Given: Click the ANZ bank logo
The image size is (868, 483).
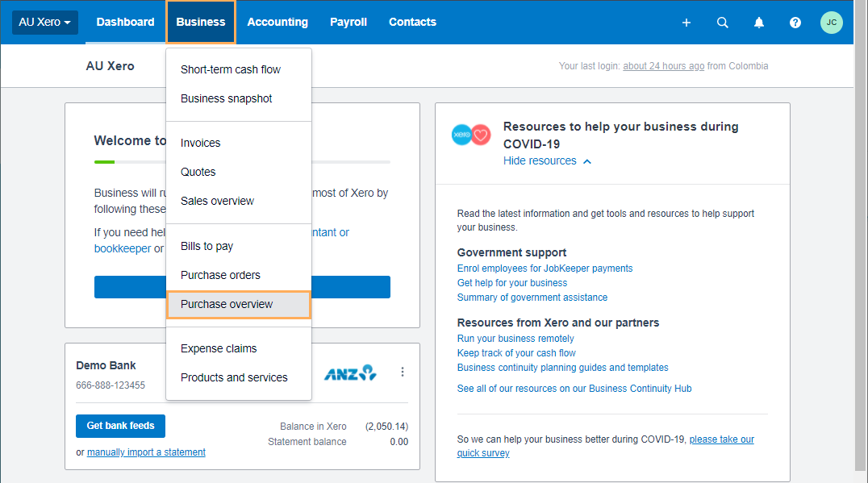Looking at the screenshot, I should [x=350, y=373].
